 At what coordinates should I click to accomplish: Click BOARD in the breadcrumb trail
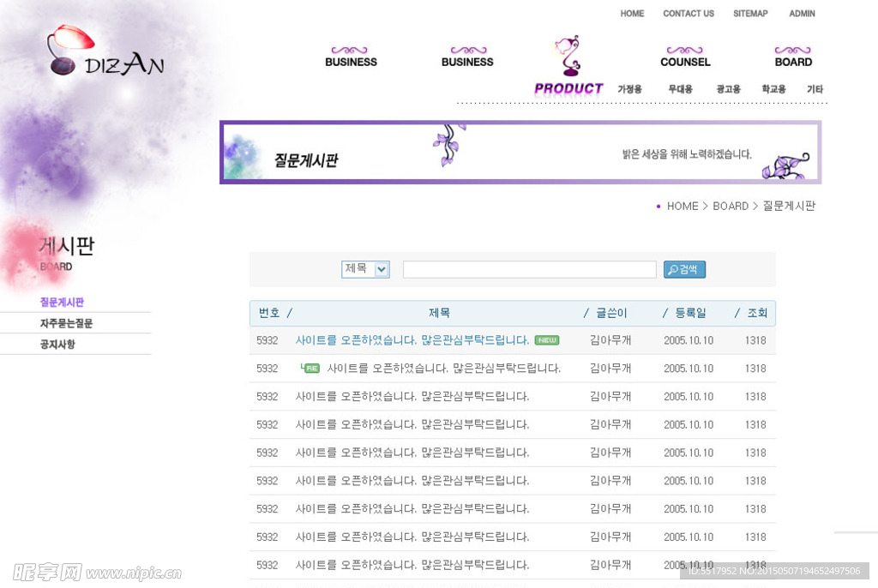click(731, 206)
